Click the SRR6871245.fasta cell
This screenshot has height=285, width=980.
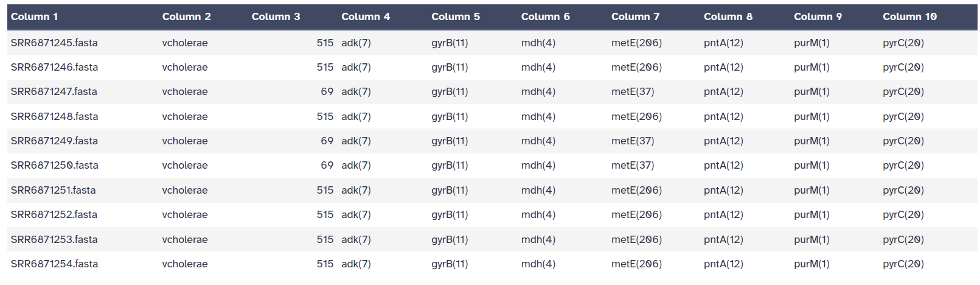pyautogui.click(x=54, y=43)
